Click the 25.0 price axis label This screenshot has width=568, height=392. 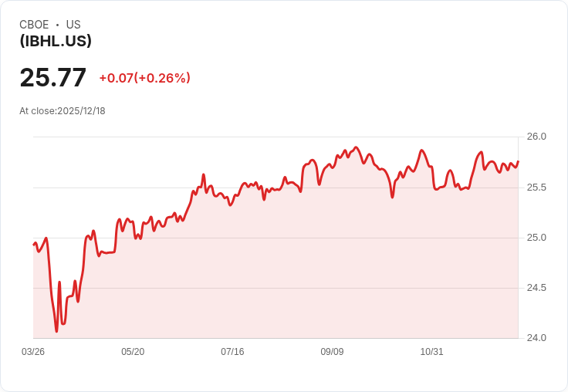tap(536, 238)
